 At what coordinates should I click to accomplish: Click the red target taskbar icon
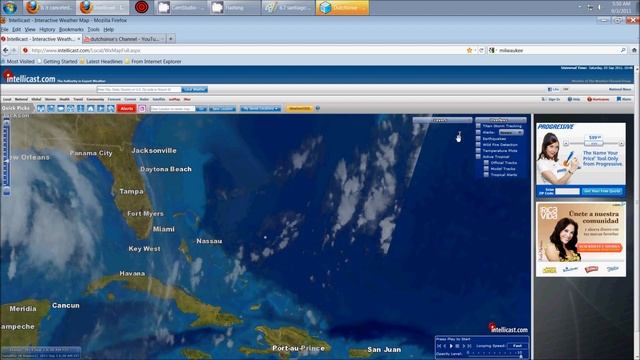tap(142, 7)
